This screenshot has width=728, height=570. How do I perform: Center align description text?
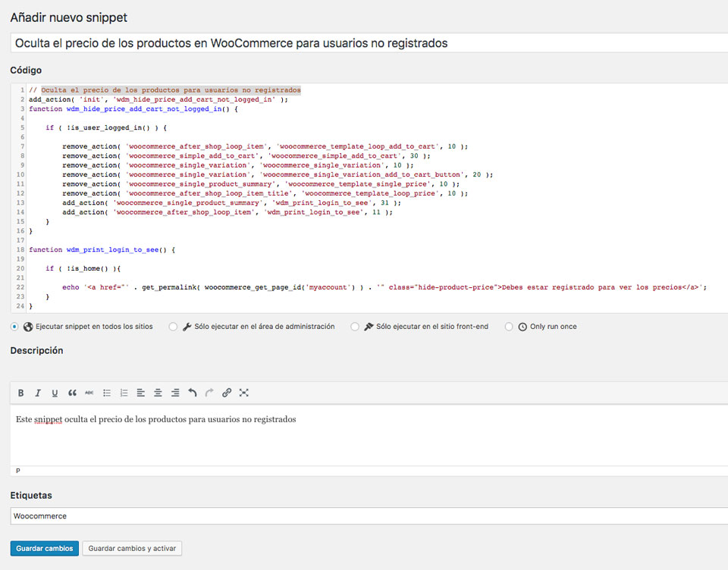coord(158,393)
